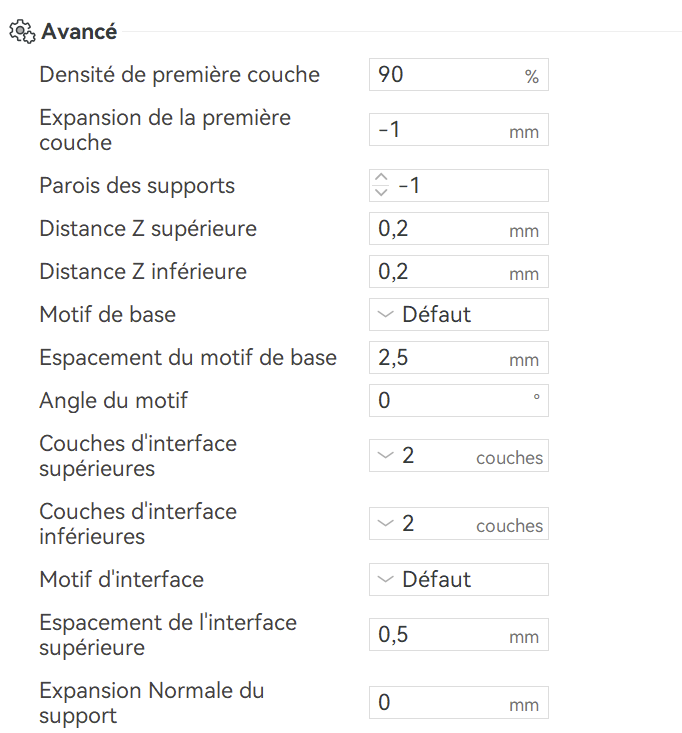
Task: Click the Densité de première couche field
Action: (445, 75)
